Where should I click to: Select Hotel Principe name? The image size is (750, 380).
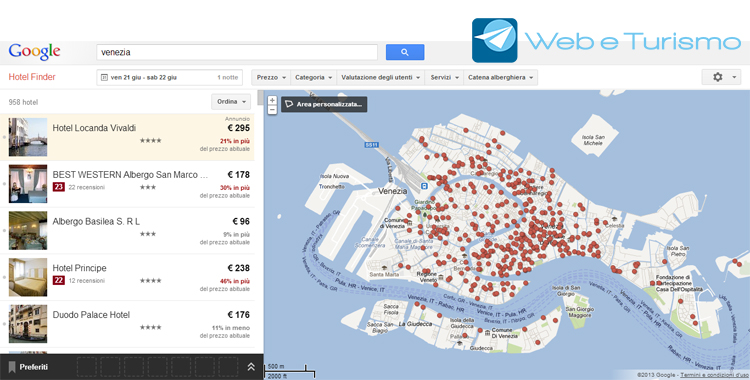click(x=79, y=268)
